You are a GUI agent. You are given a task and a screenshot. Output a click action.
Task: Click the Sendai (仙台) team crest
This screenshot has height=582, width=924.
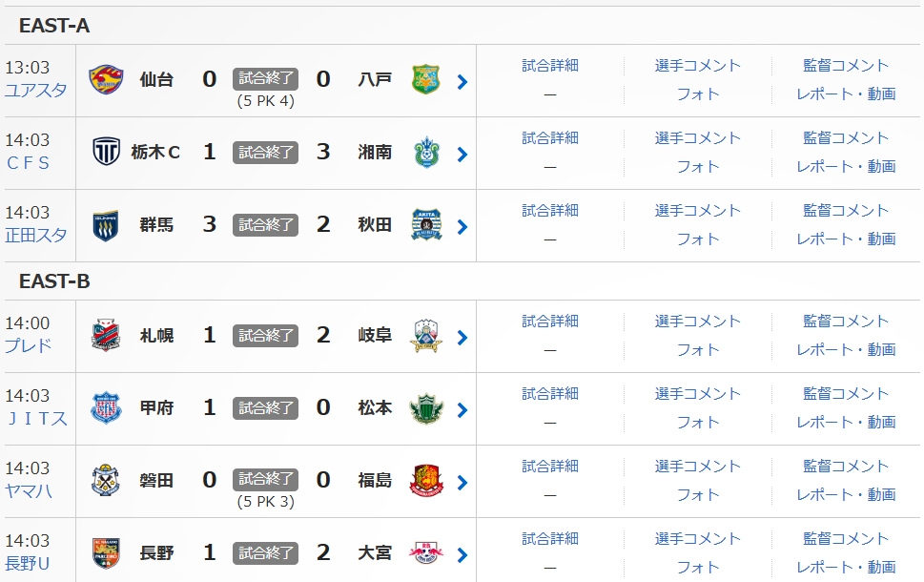106,79
